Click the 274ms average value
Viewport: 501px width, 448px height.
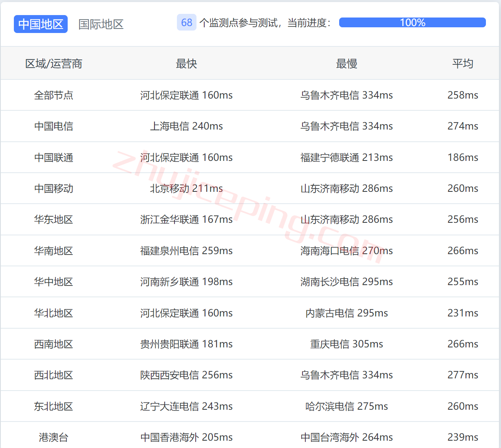pyautogui.click(x=463, y=126)
